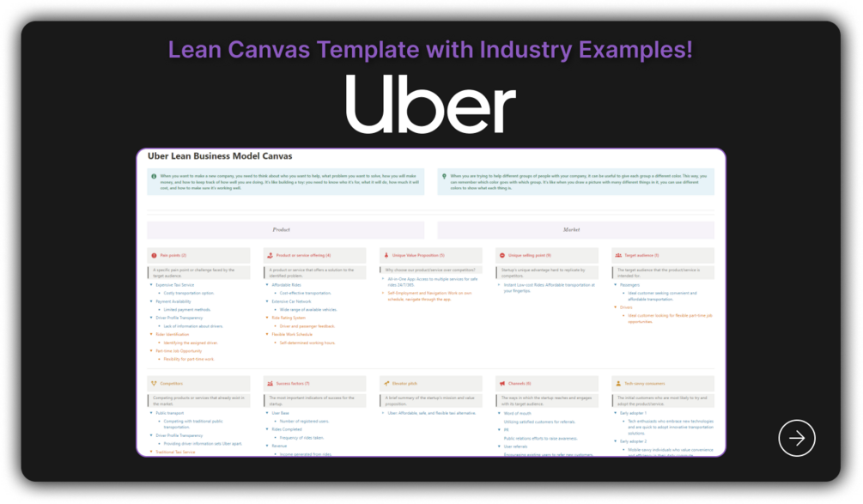Click 'Flexibility for part-time work.' bullet

189,359
